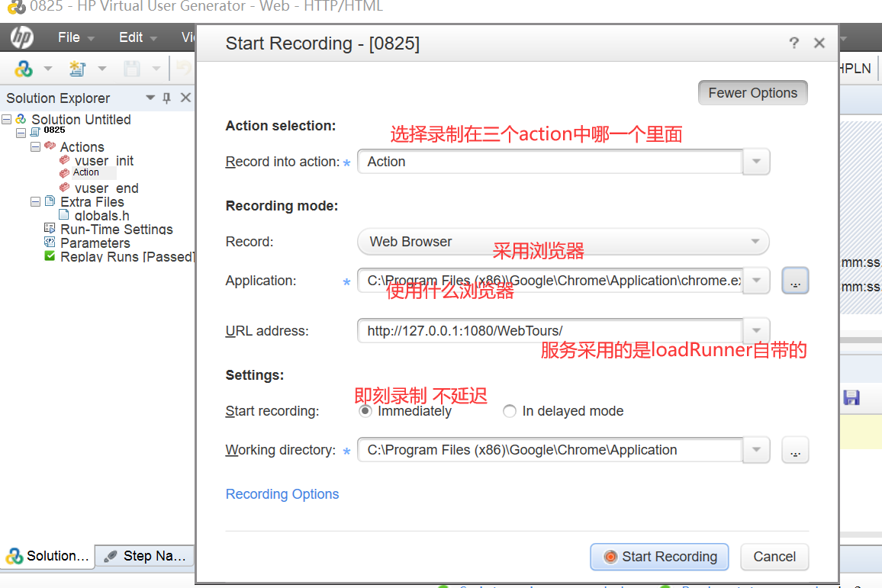Screen dimensions: 882x588
Task: Click the add script toolbar icon with star
Action: tap(77, 69)
